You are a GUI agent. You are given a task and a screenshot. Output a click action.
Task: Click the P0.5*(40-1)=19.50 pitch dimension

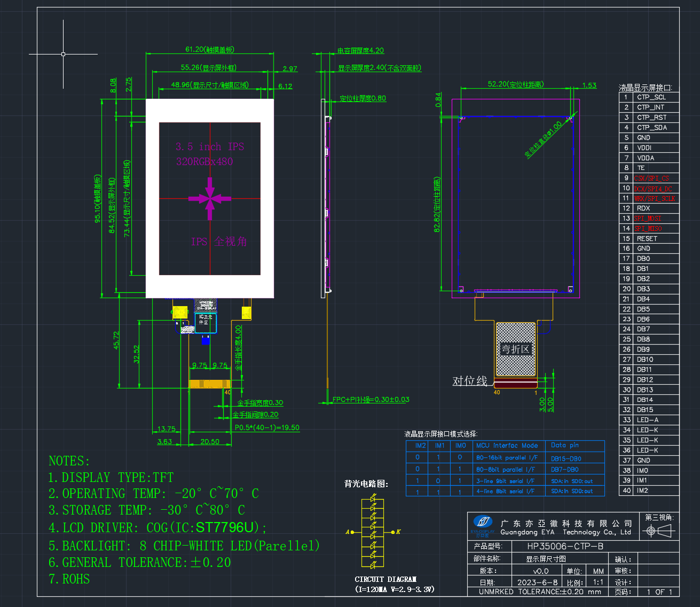pos(267,427)
